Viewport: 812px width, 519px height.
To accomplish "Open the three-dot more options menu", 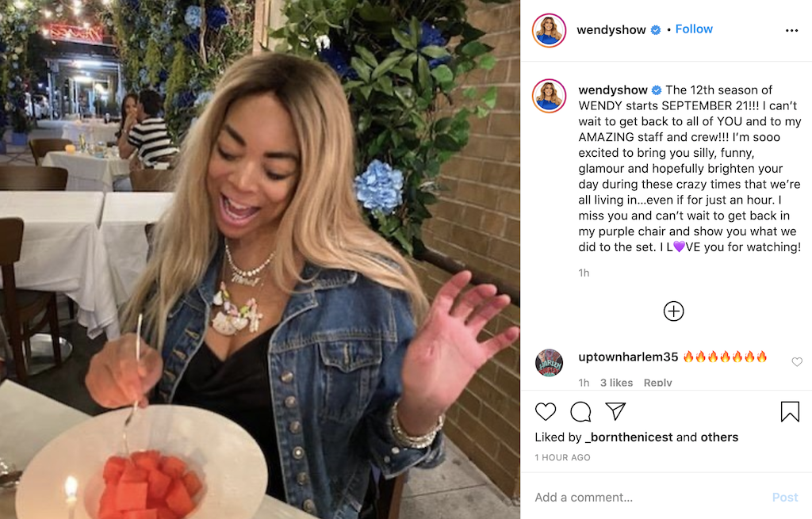I will (791, 31).
